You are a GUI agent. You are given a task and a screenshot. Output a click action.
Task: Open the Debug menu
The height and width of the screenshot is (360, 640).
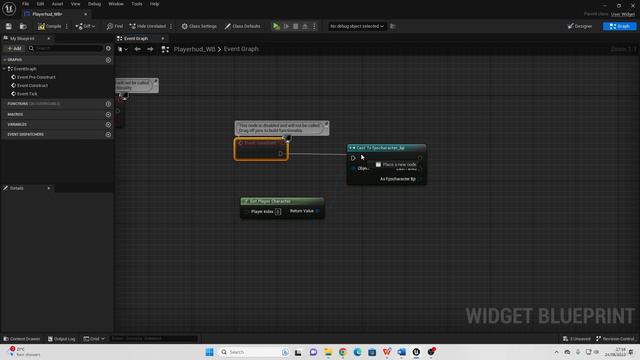[94, 4]
